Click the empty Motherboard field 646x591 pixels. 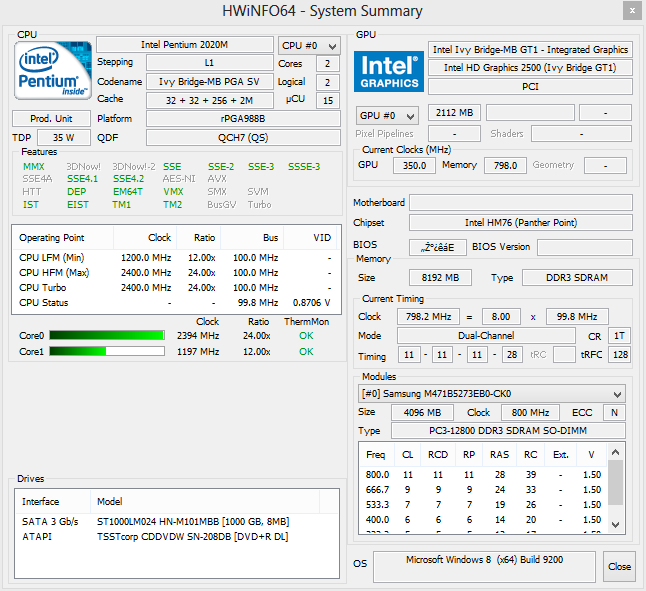(521, 203)
